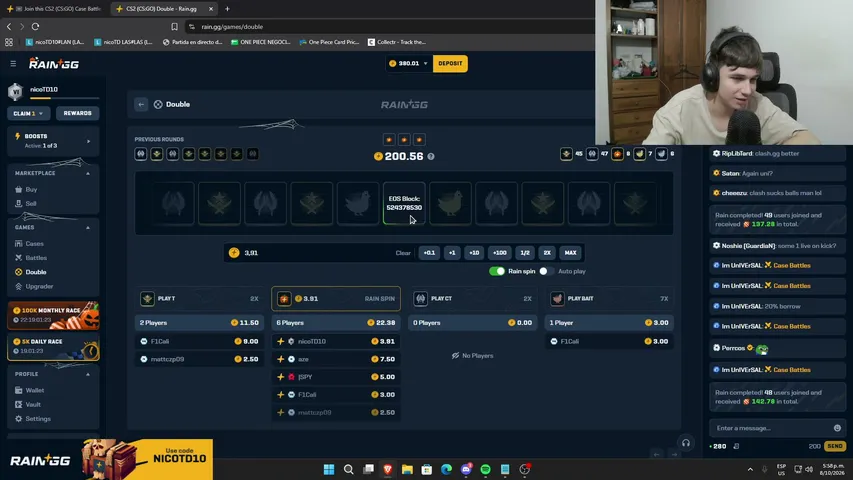Click the bet amount input field
The width and height of the screenshot is (853, 480).
coord(310,253)
